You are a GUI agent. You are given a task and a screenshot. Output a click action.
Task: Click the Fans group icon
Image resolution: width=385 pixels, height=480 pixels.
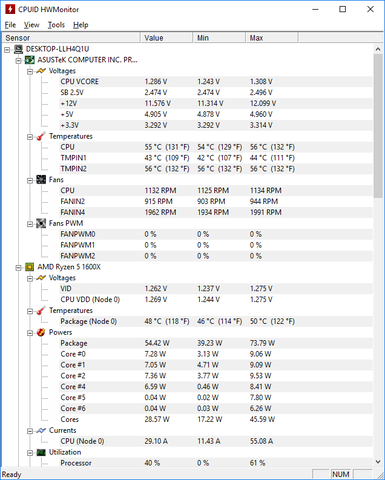41,180
